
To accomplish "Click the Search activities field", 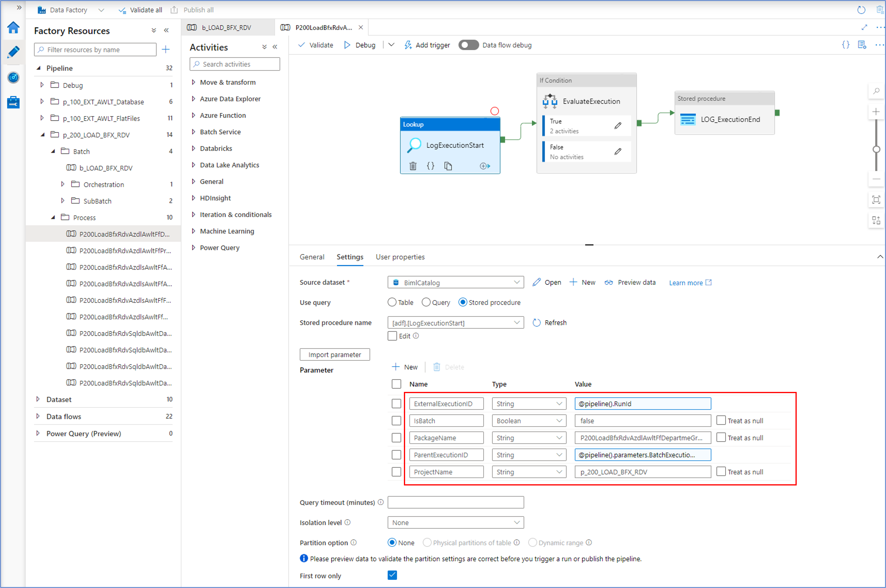I will pos(235,64).
